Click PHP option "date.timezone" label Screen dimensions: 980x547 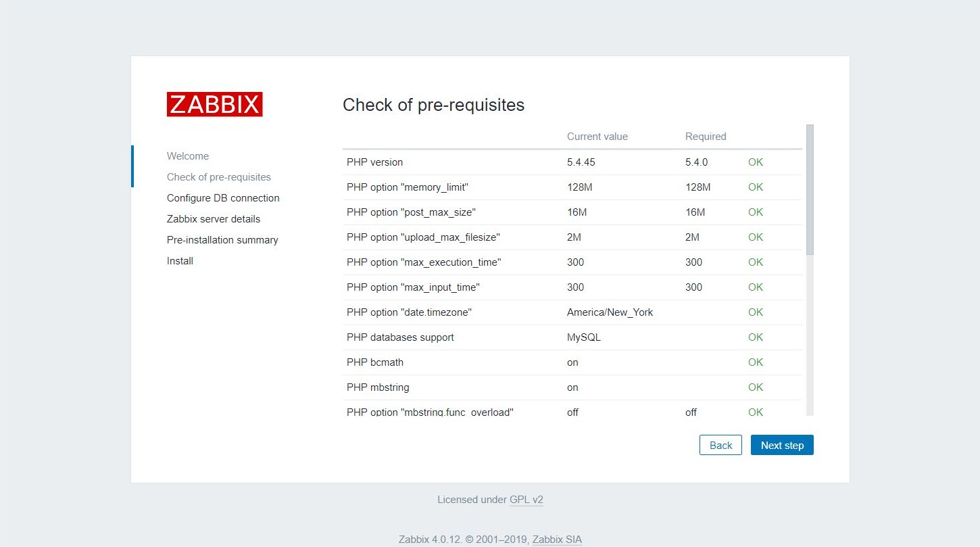click(x=409, y=312)
